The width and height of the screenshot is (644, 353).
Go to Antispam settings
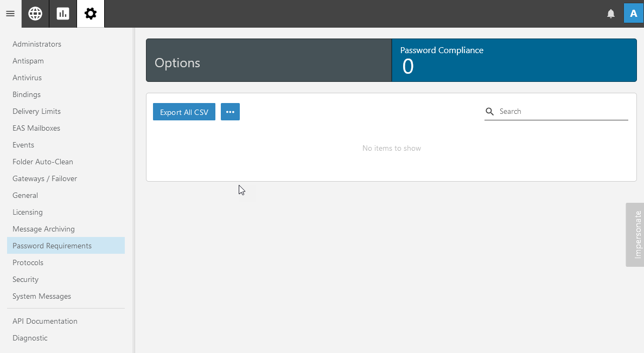pos(28,61)
